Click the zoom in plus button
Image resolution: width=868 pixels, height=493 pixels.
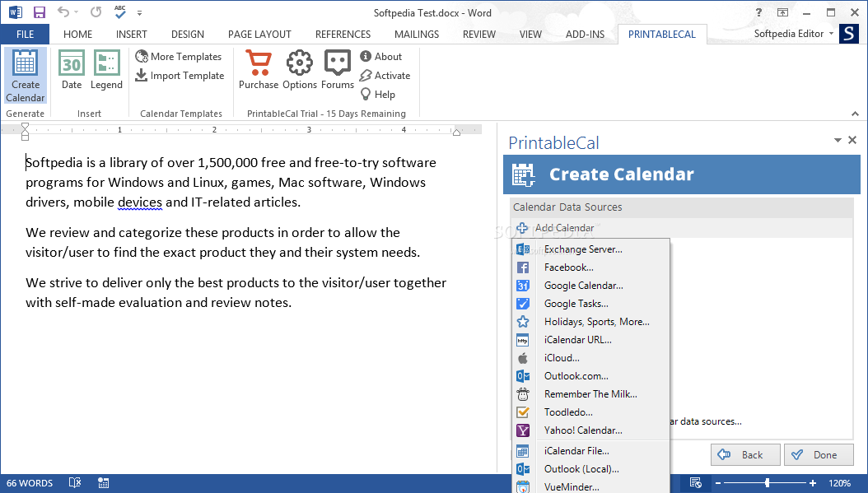click(813, 483)
